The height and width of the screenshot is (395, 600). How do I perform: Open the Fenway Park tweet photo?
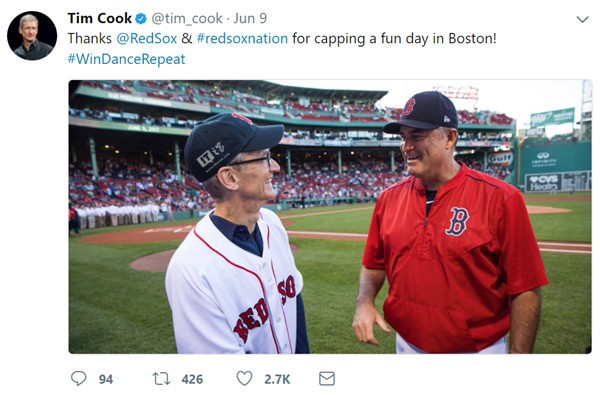coord(330,217)
